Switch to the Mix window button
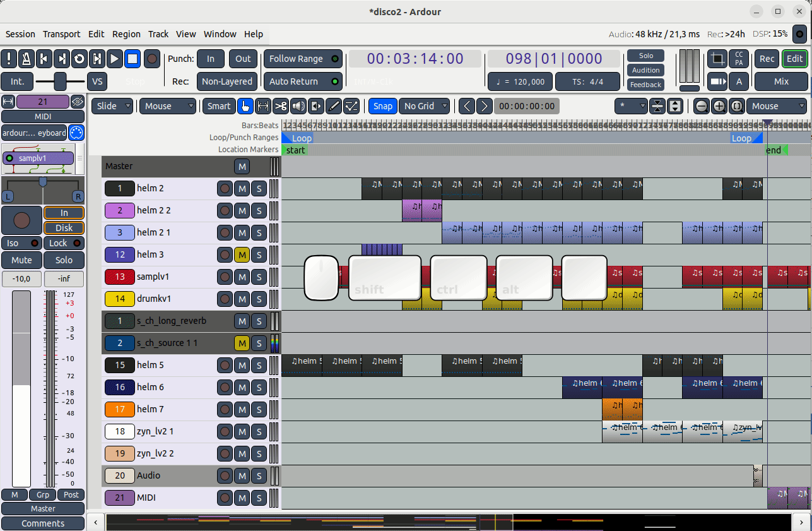 [781, 81]
